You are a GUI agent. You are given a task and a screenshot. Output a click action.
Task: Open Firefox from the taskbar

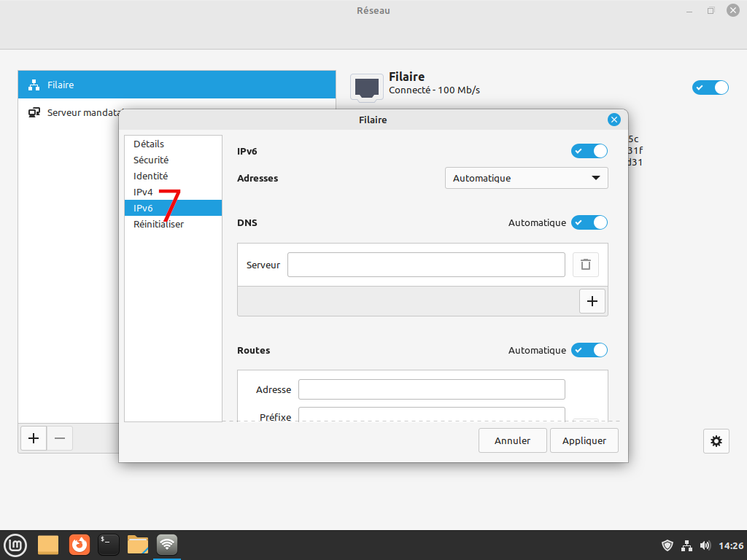pyautogui.click(x=80, y=544)
